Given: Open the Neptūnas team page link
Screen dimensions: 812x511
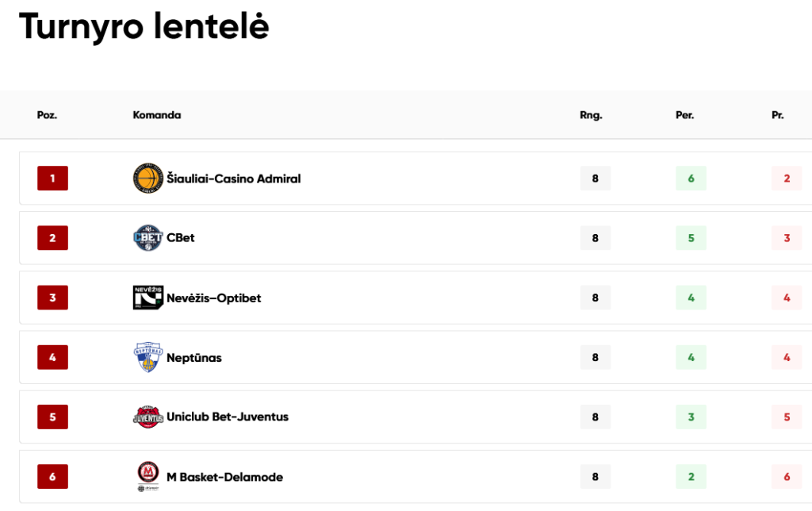Looking at the screenshot, I should [194, 358].
